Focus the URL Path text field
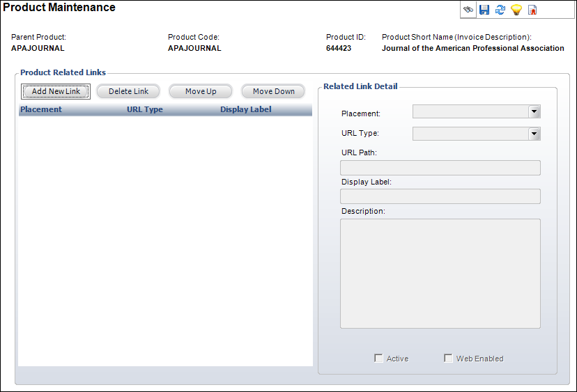The width and height of the screenshot is (577, 392). point(440,168)
